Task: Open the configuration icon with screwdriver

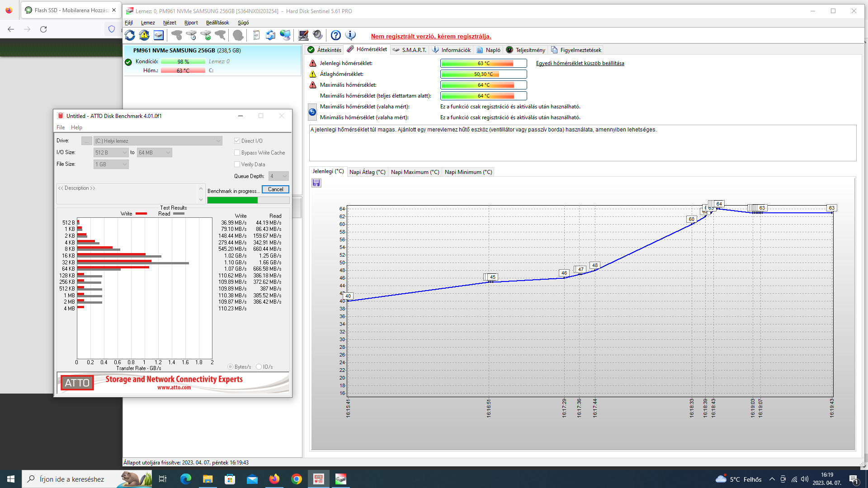Action: click(x=303, y=35)
